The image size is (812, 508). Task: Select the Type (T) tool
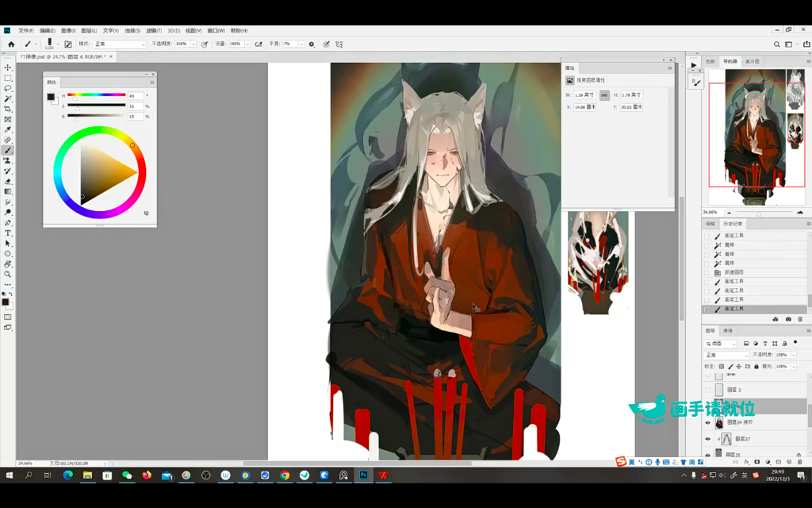pos(8,233)
